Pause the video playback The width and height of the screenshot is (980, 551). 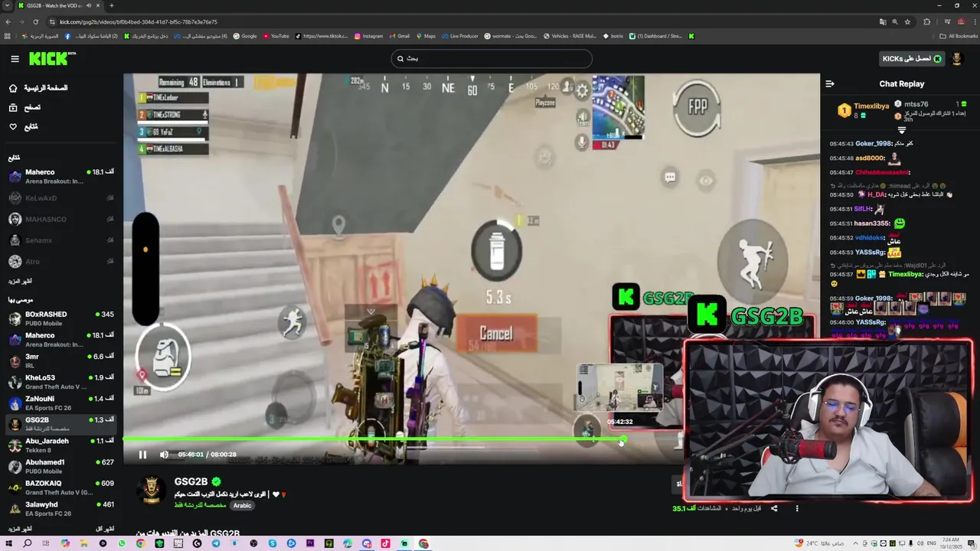(x=142, y=455)
